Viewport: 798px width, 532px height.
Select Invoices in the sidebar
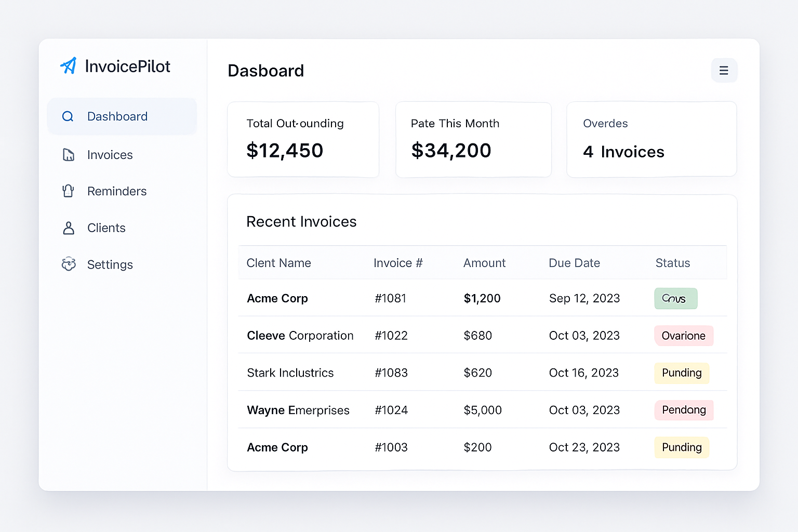(x=110, y=154)
